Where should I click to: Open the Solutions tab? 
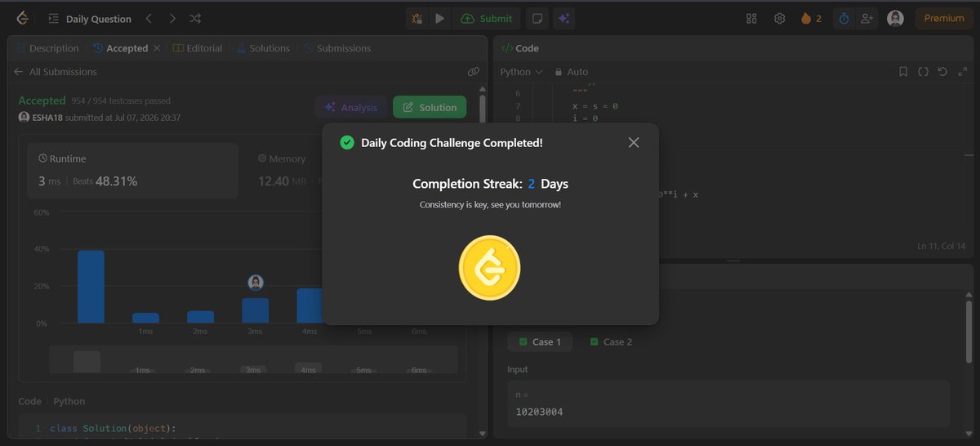[x=263, y=48]
